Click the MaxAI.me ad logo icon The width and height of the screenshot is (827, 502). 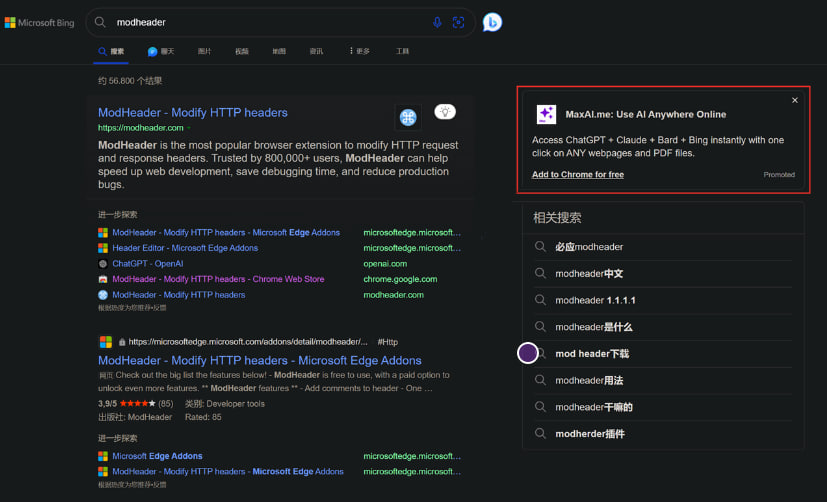click(x=546, y=114)
